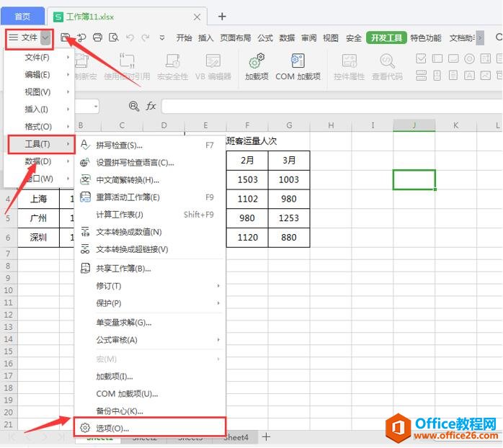503x448 pixels.
Task: Open new tab with plus button
Action: click(222, 16)
